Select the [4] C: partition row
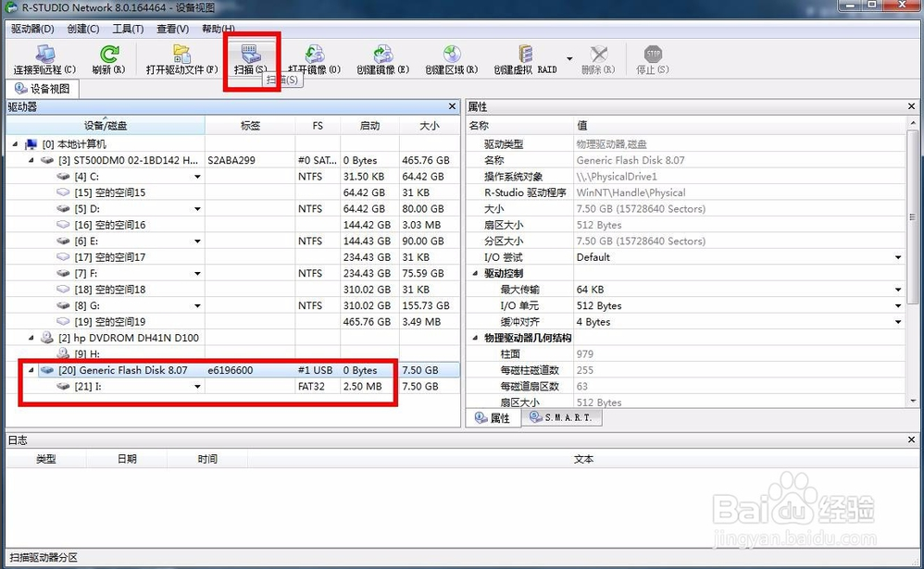 (x=232, y=176)
